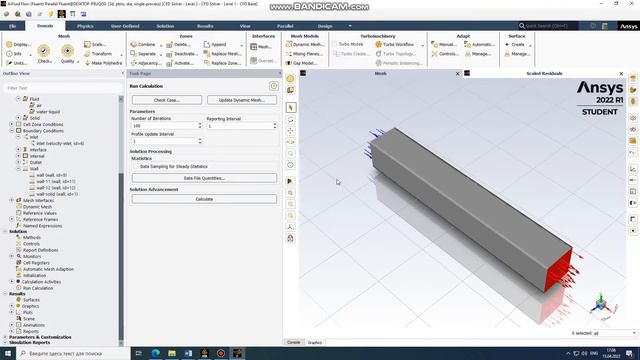Screen dimensions: 640x360
Task: Open Edge browser from taskbar
Action: point(155,353)
